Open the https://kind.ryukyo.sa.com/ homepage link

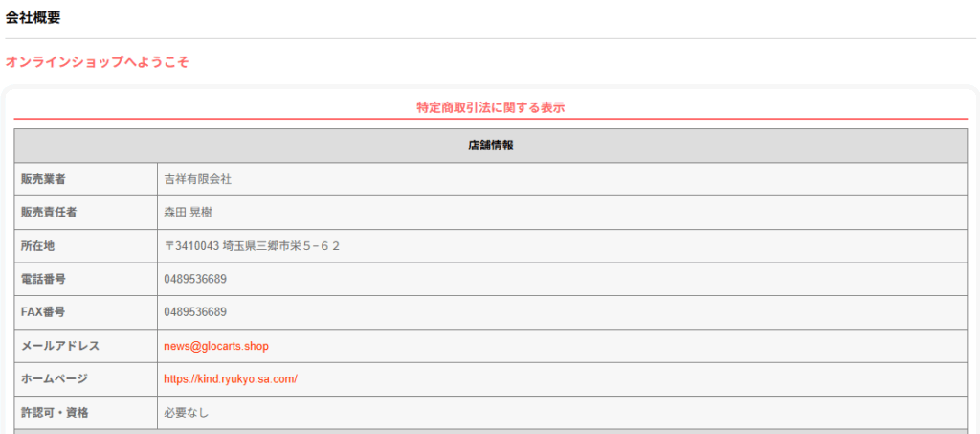click(x=231, y=379)
